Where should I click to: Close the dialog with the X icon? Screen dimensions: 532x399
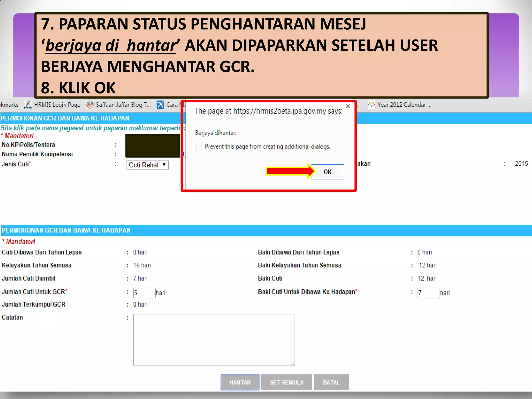coord(348,106)
